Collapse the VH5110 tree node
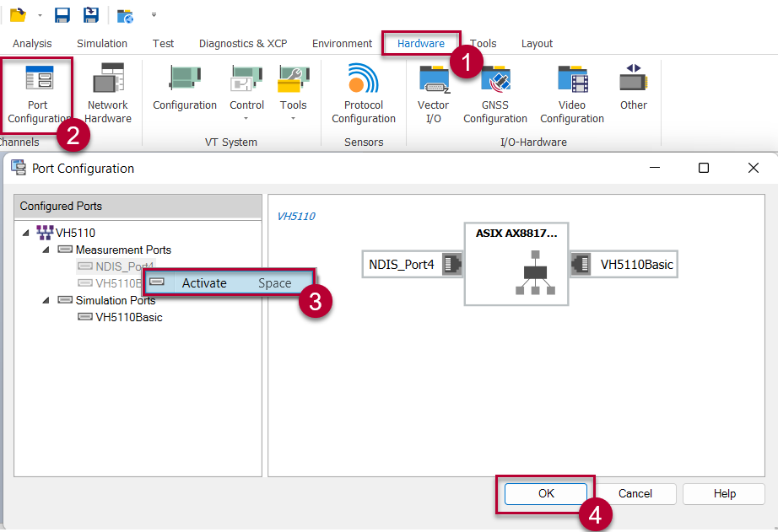 (26, 233)
